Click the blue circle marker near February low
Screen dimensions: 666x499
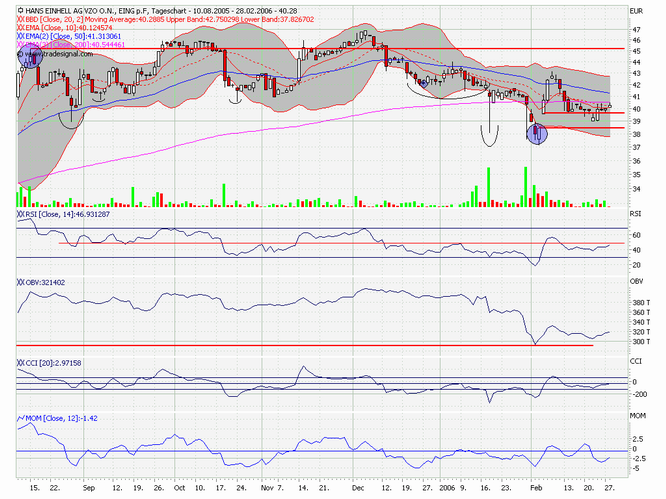(537, 133)
